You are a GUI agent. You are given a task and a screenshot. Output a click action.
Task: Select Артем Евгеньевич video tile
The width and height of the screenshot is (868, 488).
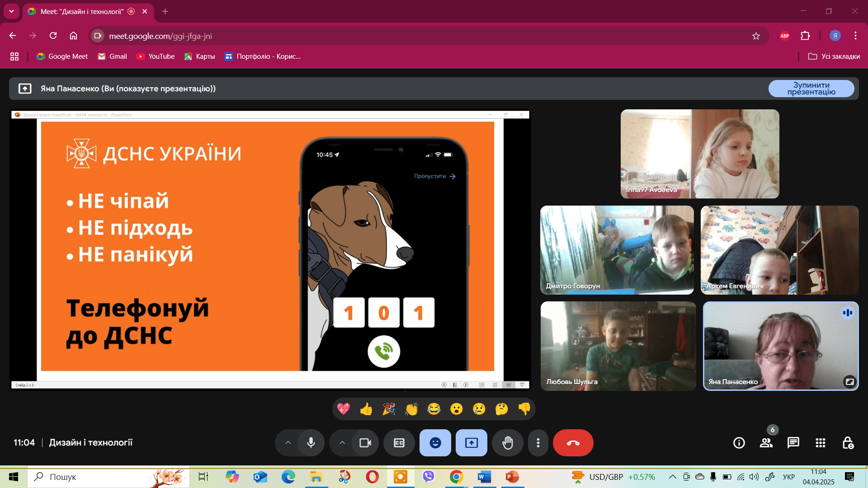click(x=780, y=250)
